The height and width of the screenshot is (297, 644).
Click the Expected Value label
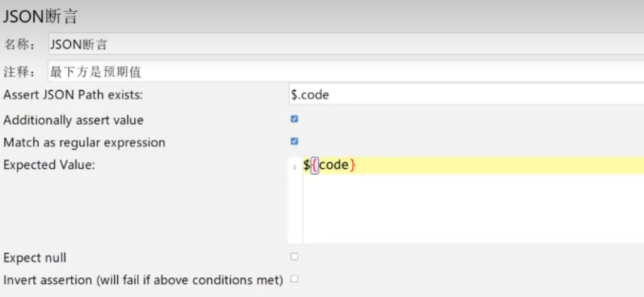click(49, 165)
